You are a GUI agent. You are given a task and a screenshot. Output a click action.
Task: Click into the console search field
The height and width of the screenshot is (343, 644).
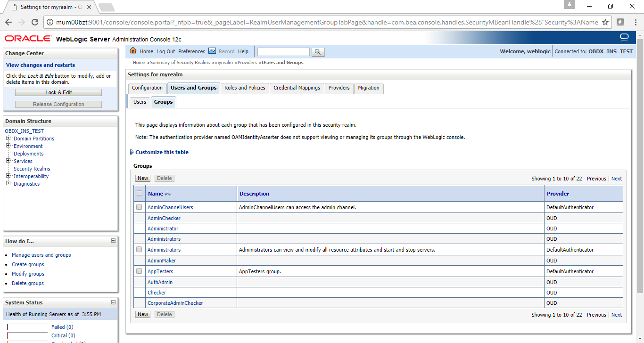click(283, 52)
